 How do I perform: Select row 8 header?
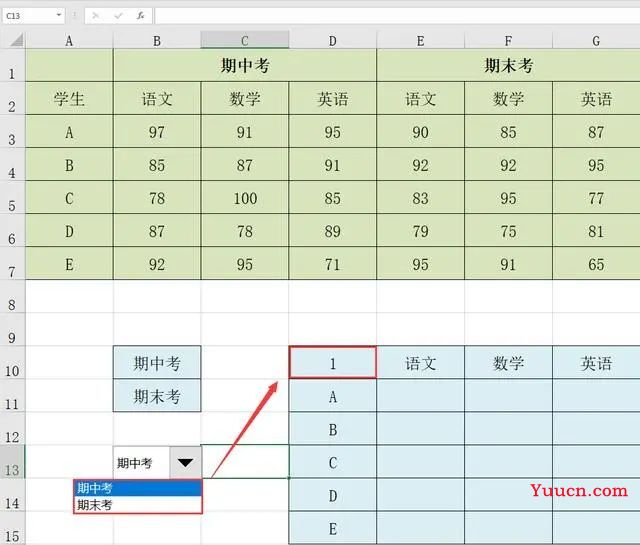click(12, 297)
